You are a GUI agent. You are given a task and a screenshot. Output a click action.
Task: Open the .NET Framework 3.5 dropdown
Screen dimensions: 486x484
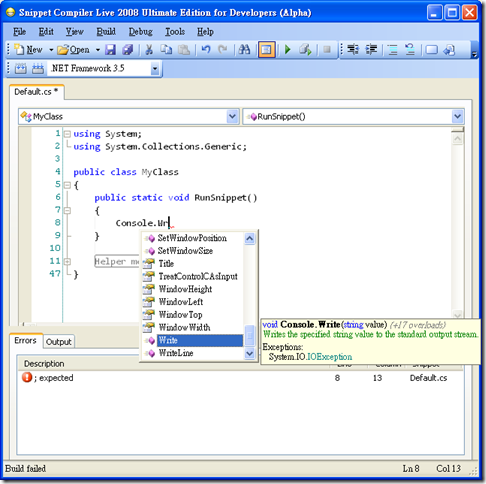pos(154,69)
